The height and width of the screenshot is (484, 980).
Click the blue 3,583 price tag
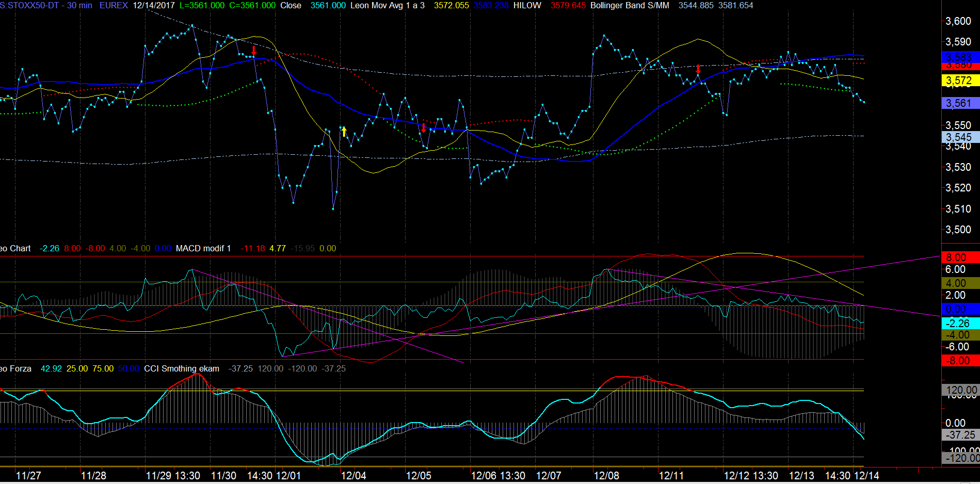tap(960, 57)
